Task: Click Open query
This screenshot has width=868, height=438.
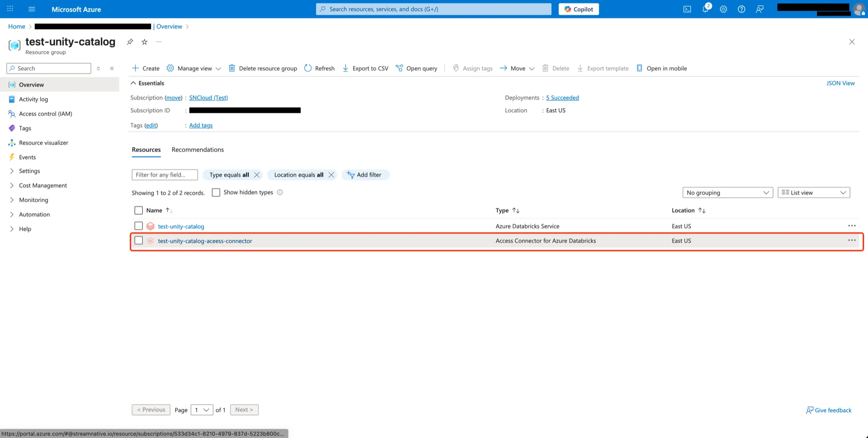Action: (416, 68)
